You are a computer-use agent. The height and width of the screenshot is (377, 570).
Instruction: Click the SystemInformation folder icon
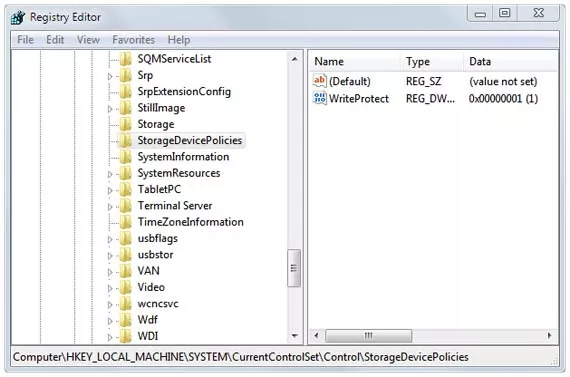click(x=125, y=157)
